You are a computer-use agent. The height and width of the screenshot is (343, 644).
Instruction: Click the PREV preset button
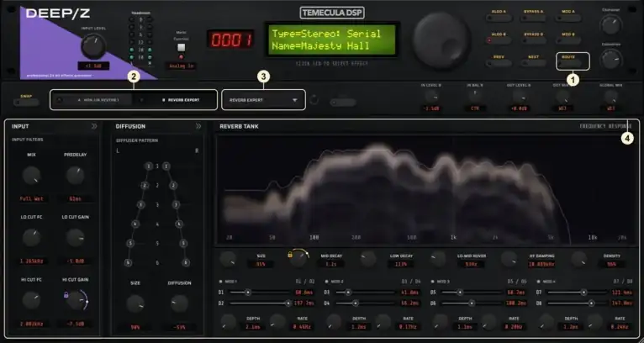click(499, 63)
